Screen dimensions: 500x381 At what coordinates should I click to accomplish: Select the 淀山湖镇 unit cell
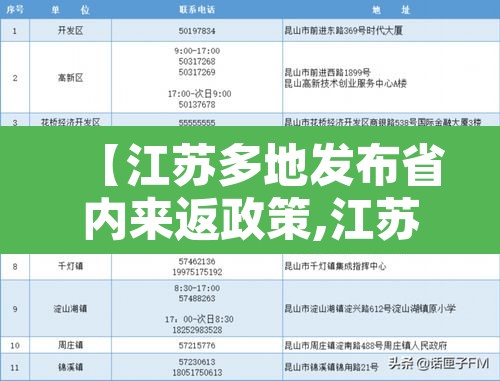click(70, 309)
